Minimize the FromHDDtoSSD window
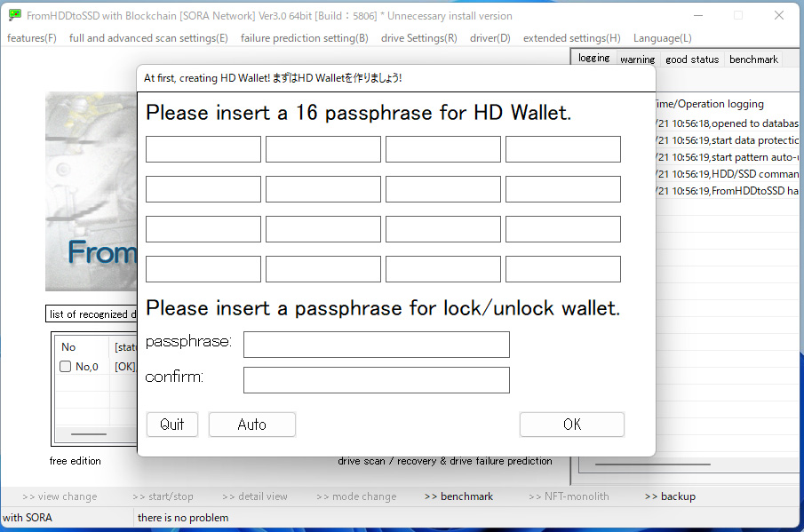Viewport: 804px width, 532px height. coord(698,15)
